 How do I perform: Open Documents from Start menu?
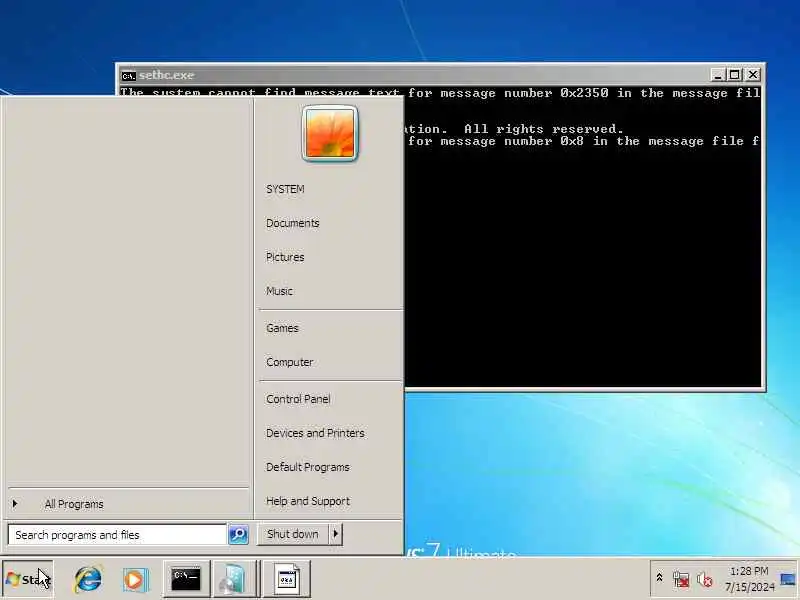[292, 223]
